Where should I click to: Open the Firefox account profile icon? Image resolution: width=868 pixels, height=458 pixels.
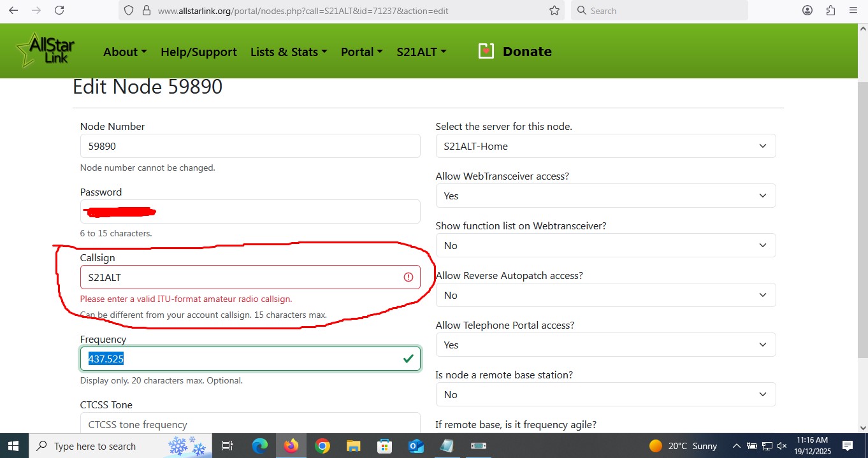[807, 10]
